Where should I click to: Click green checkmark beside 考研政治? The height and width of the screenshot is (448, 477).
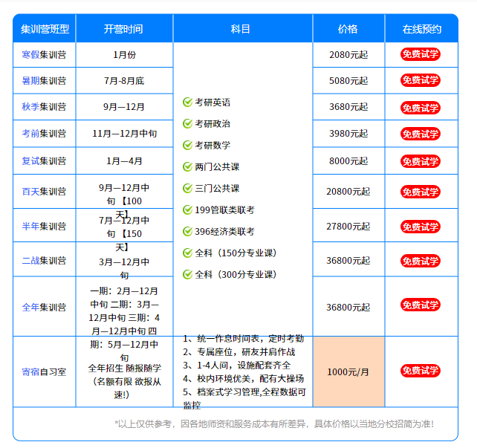coord(187,124)
